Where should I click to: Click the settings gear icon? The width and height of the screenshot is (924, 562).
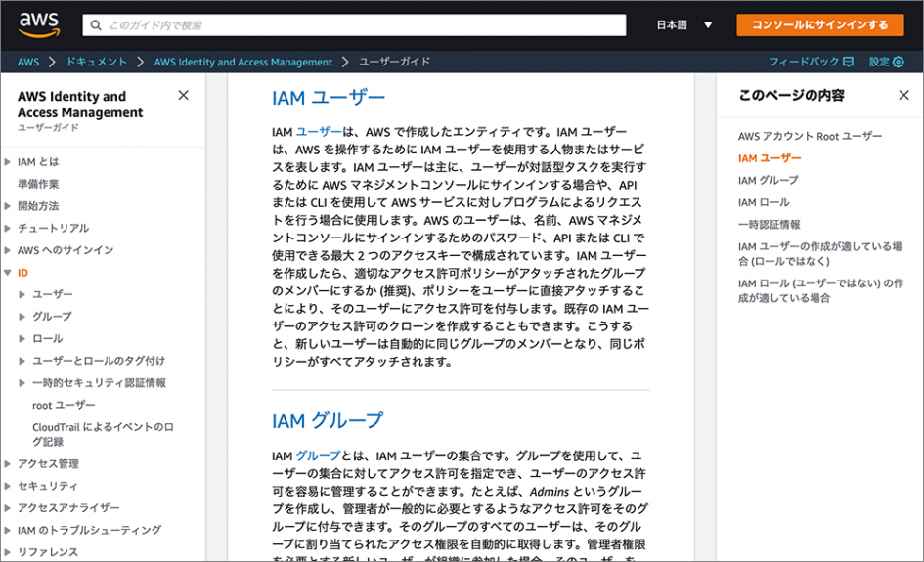tap(898, 62)
